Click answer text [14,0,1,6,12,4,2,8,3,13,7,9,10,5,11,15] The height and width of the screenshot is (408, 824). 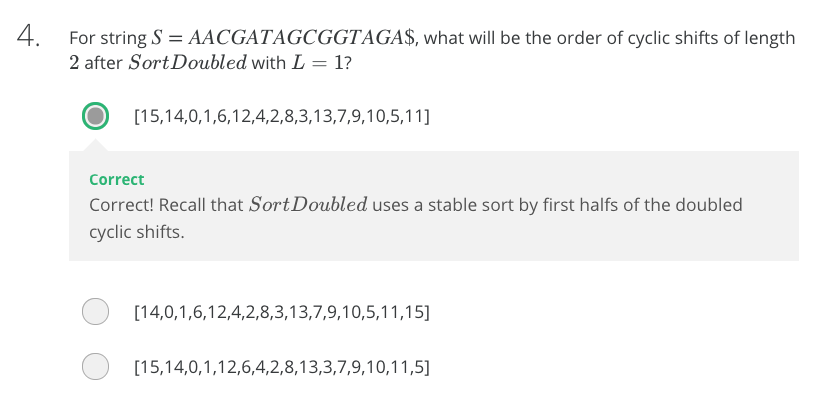pyautogui.click(x=282, y=312)
